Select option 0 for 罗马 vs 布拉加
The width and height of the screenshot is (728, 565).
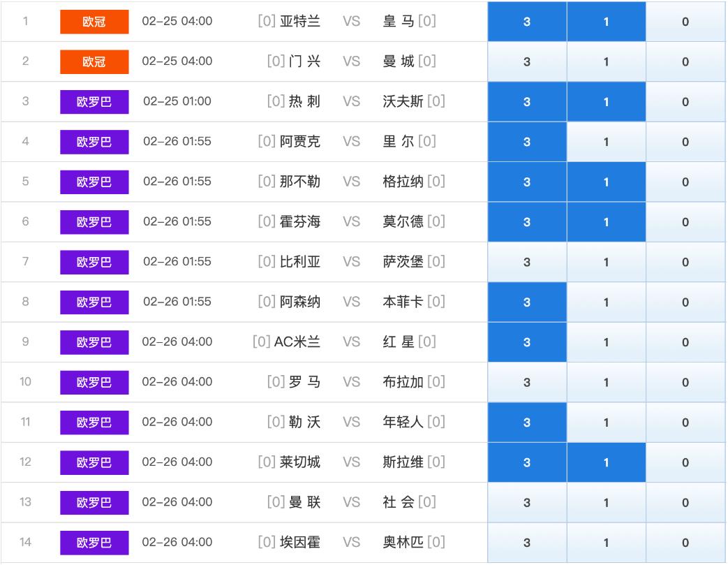(685, 382)
